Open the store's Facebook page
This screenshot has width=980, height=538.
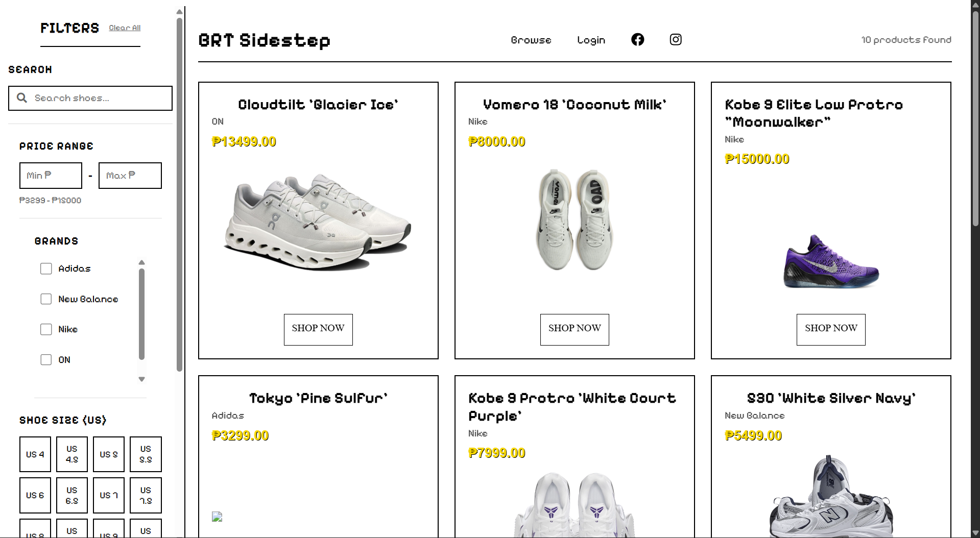coord(637,39)
